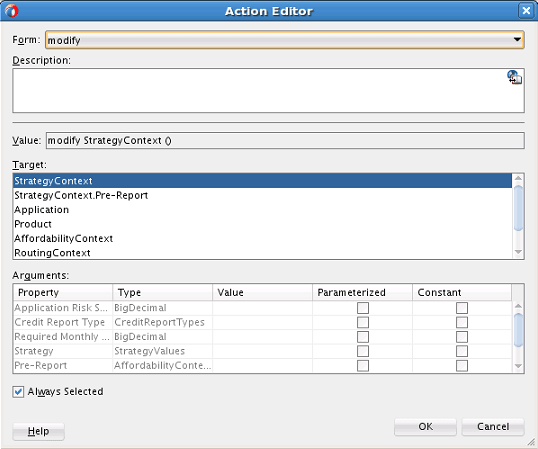Click the Target list scroll up arrow
538x449 pixels.
tap(518, 178)
